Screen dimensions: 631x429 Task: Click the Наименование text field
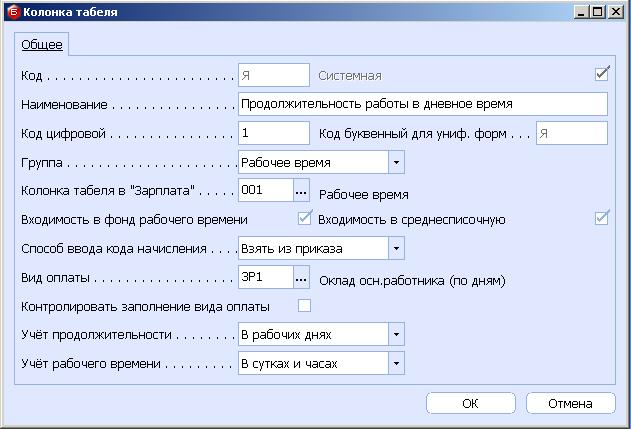422,104
